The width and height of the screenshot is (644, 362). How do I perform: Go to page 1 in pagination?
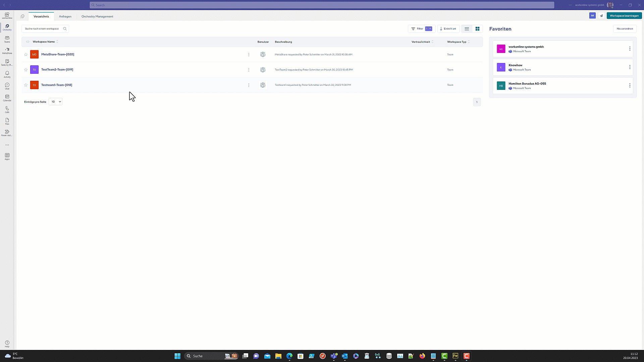[477, 102]
